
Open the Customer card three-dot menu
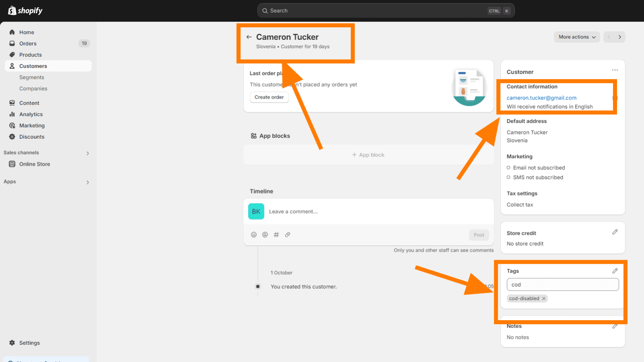click(615, 70)
